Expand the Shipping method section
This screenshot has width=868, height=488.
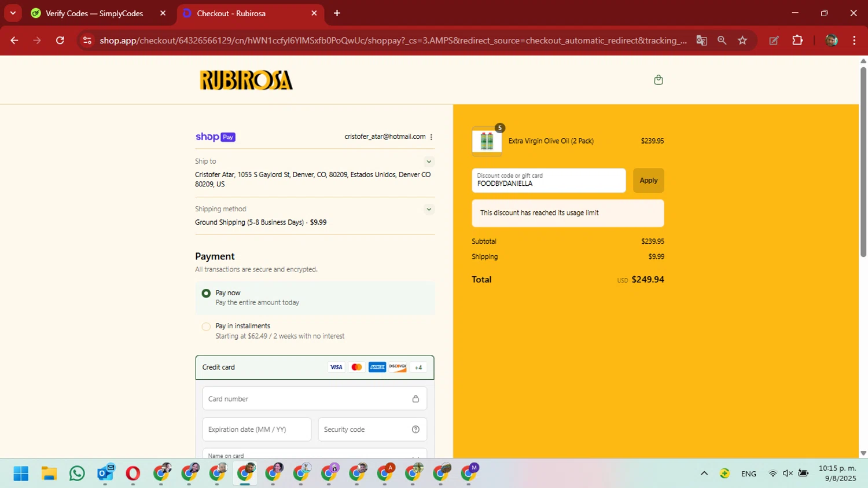coord(429,209)
